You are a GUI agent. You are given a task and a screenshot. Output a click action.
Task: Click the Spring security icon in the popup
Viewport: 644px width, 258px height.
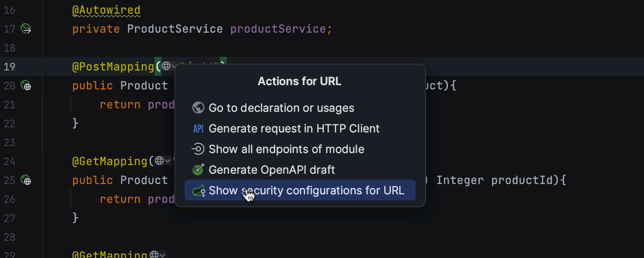click(198, 190)
